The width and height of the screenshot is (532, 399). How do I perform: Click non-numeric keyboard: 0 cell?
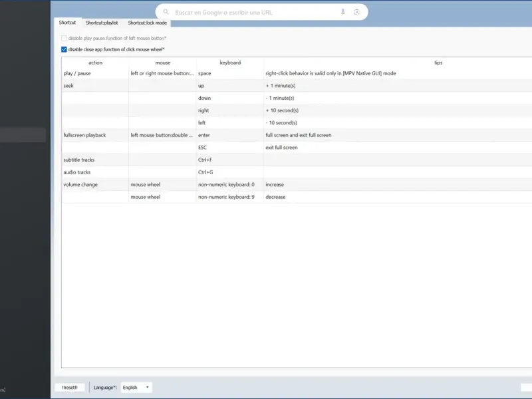tap(230, 185)
